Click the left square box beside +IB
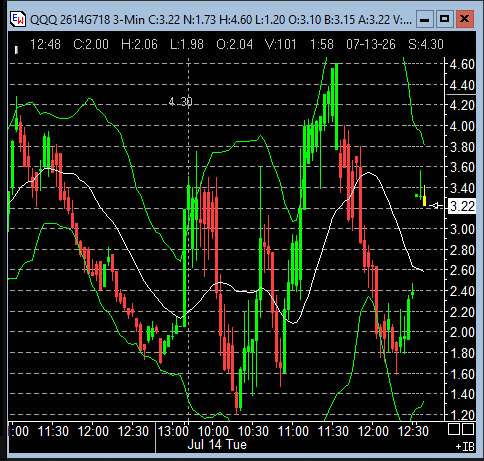Screen dimensions: 484x461 click(x=454, y=429)
